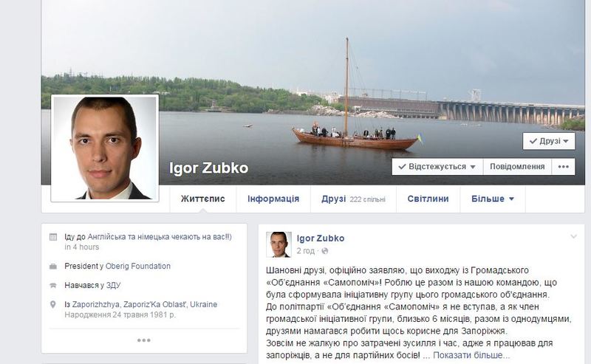591x364 pixels.
Task: Expand the Більше tab dropdown
Action: (492, 199)
